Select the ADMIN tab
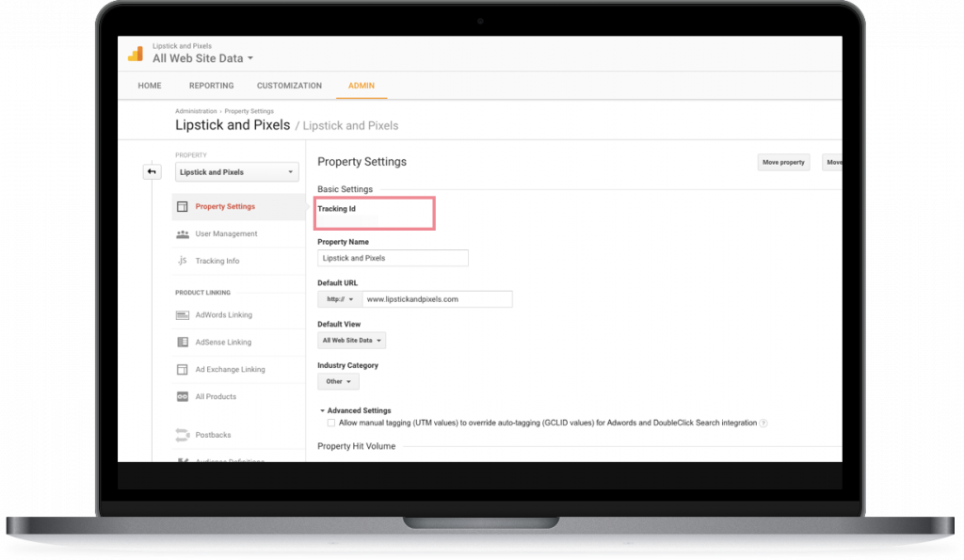The height and width of the screenshot is (560, 964). 361,86
